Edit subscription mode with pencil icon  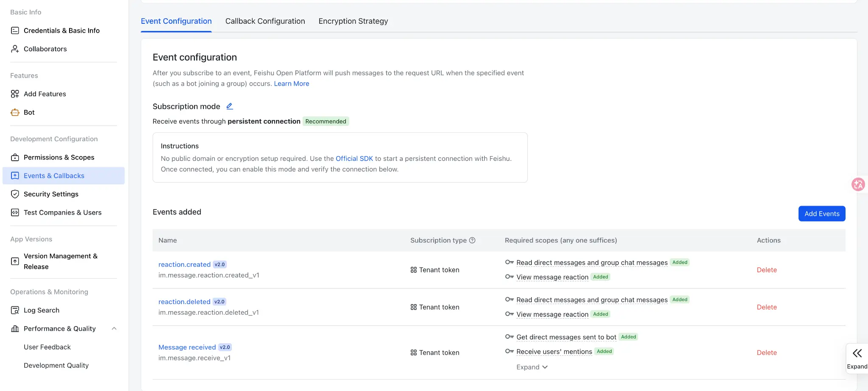point(230,106)
